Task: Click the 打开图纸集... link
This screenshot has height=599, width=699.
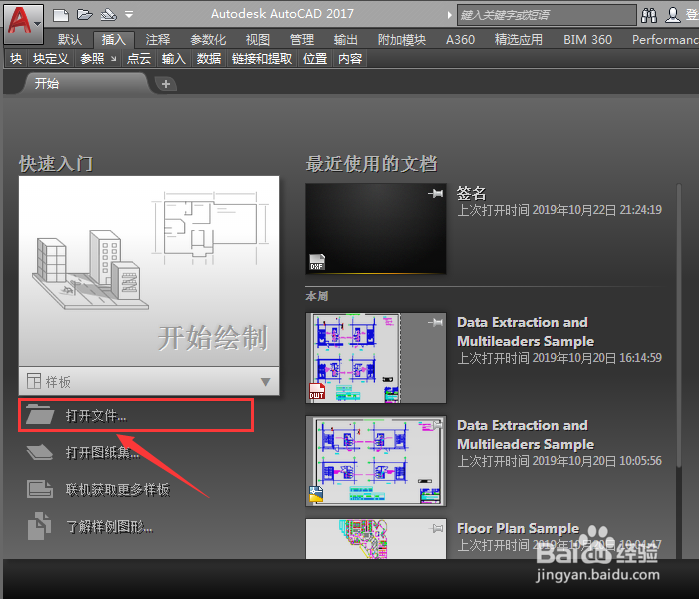Action: 103,453
